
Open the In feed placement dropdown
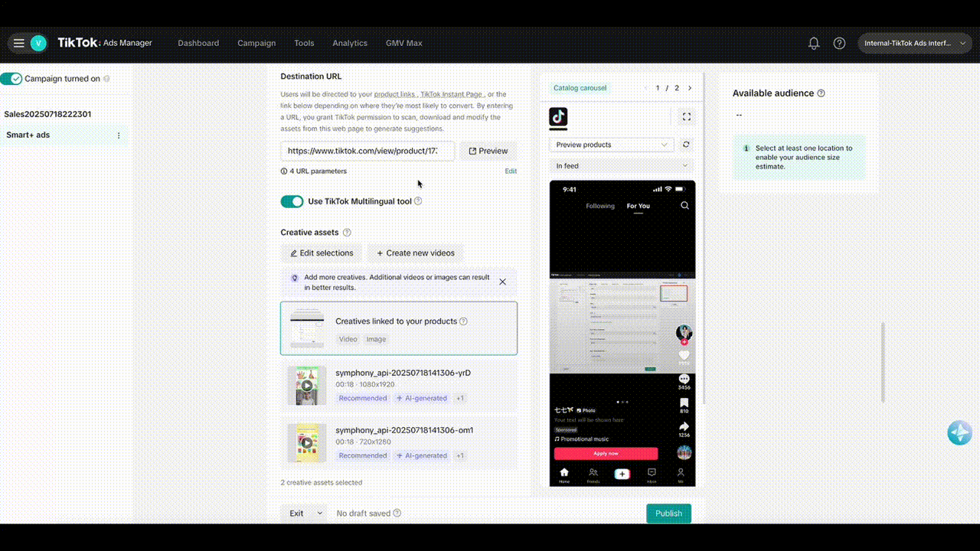coord(621,166)
